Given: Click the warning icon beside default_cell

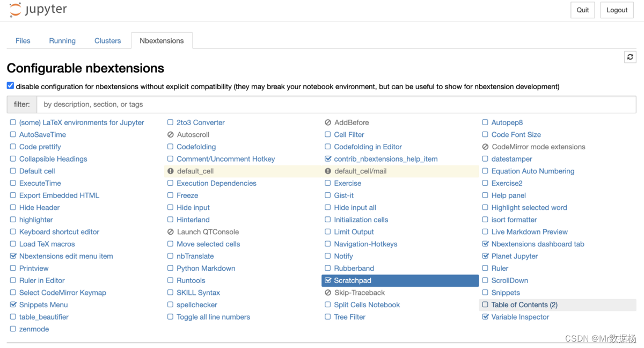Looking at the screenshot, I should (171, 171).
